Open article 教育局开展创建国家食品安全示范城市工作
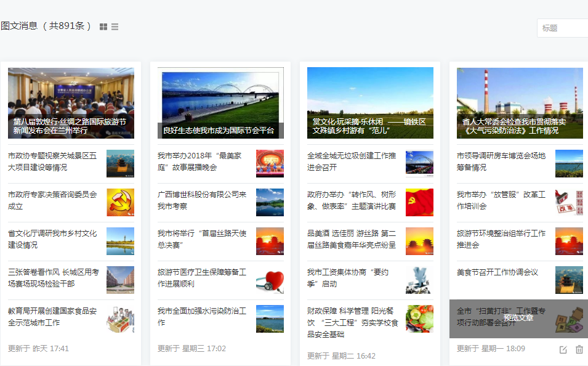 (x=53, y=317)
